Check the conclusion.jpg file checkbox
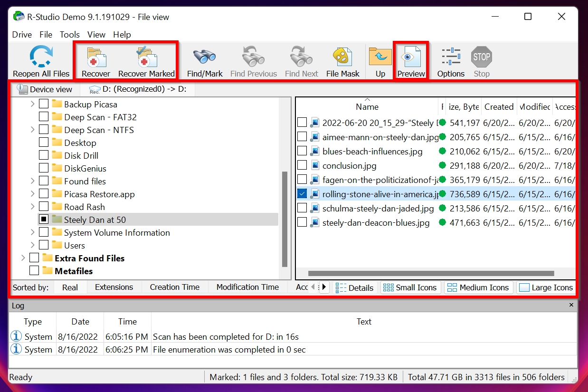Screen dimensions: 588x392 point(302,165)
